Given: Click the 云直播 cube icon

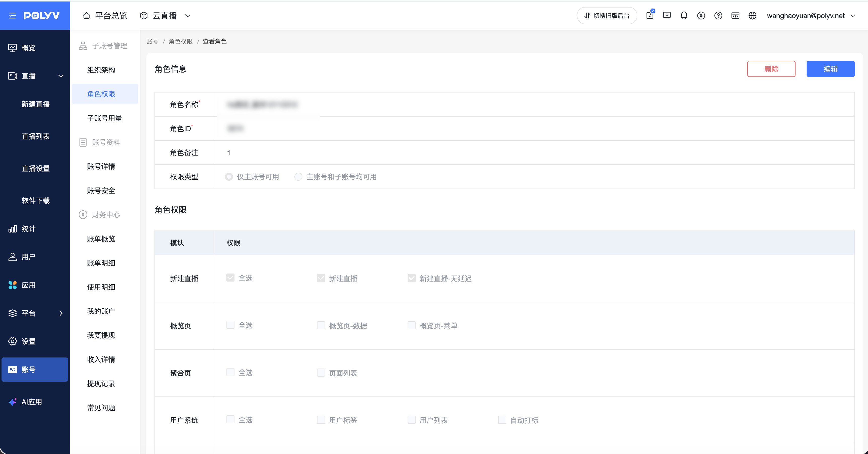Looking at the screenshot, I should click(x=144, y=16).
